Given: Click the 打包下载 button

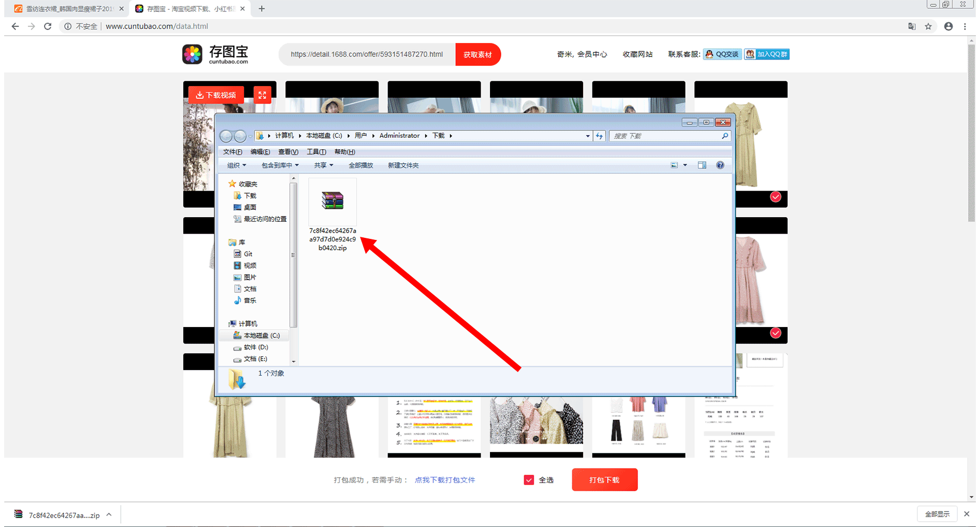Looking at the screenshot, I should [604, 480].
